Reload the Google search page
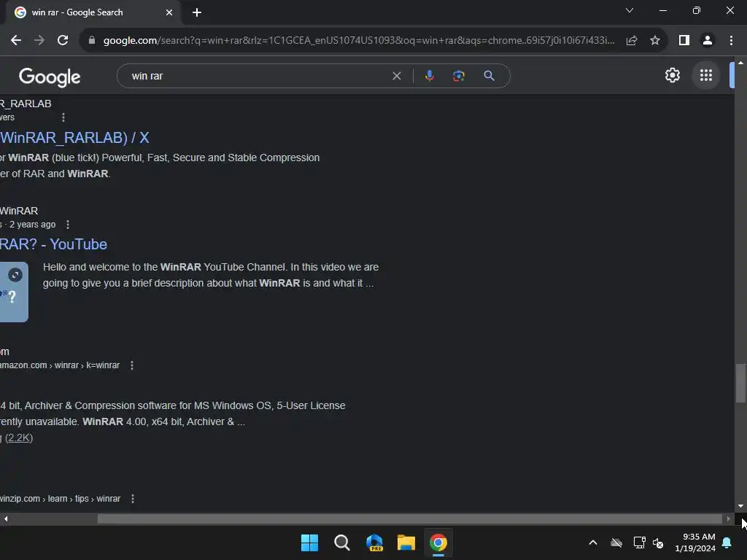 63,41
